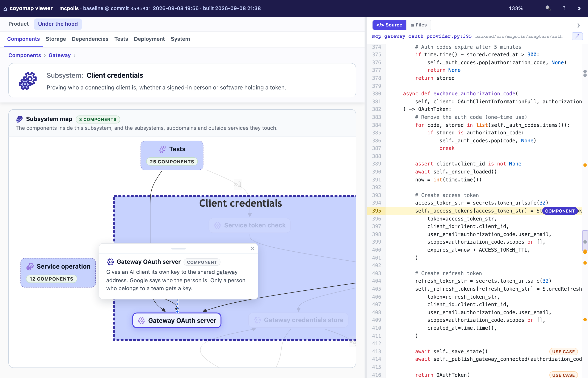Open the settings gear icon

579,8
